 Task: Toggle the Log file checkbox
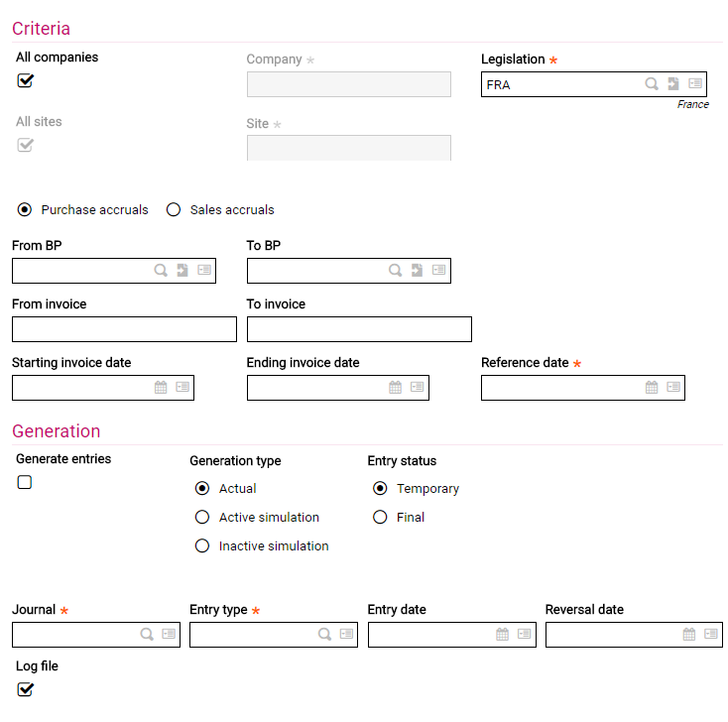[x=26, y=689]
